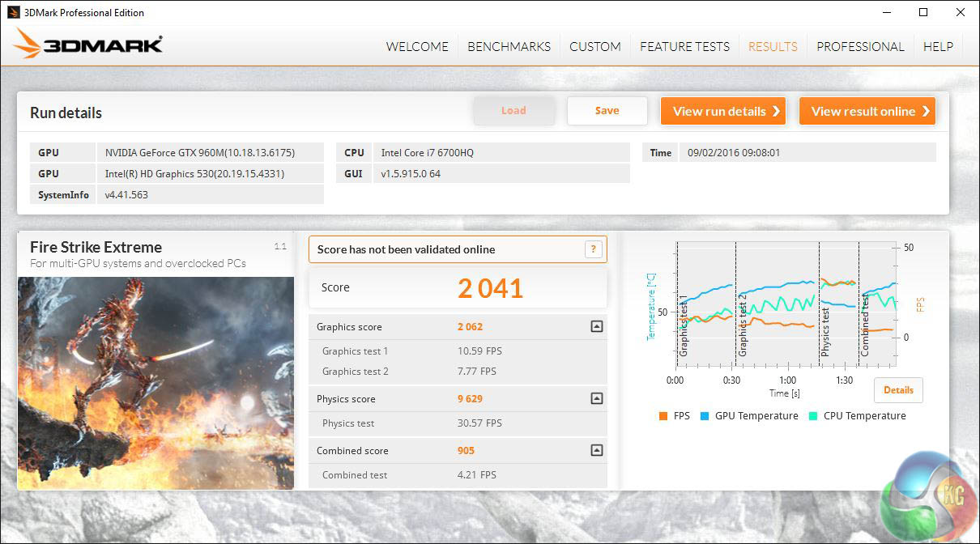Open the Feature Tests tab
The height and width of the screenshot is (544, 980).
click(684, 46)
